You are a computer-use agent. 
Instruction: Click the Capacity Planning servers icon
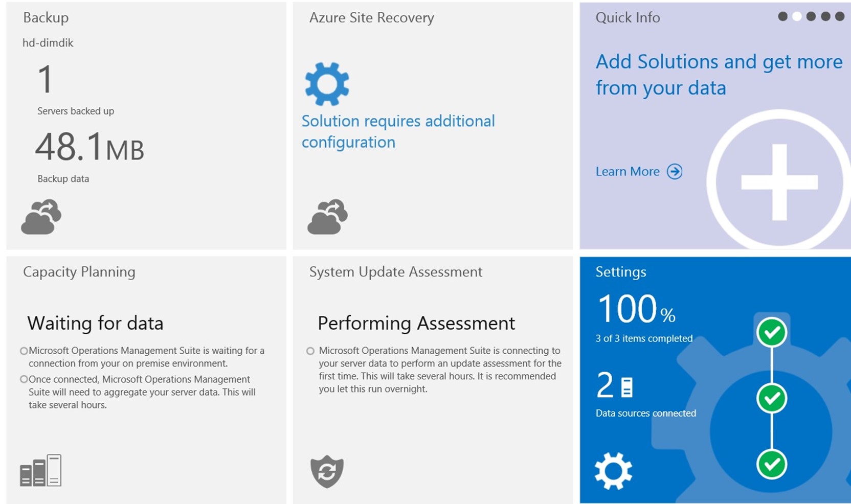click(40, 470)
